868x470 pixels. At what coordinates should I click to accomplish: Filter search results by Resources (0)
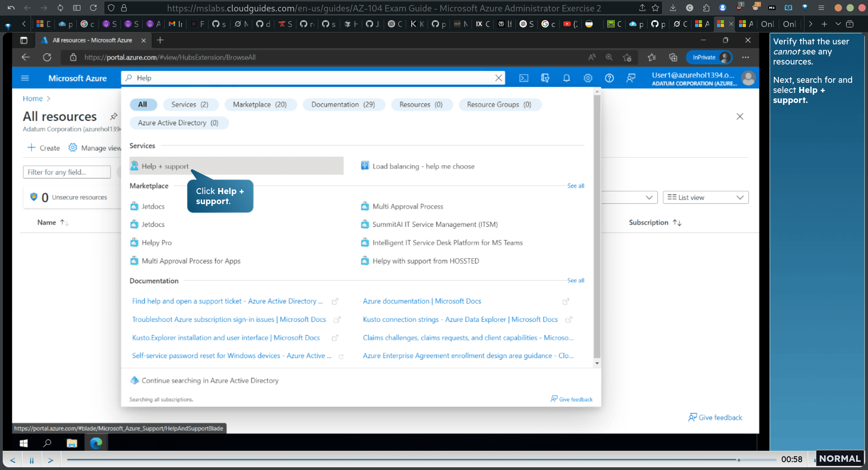pos(421,104)
